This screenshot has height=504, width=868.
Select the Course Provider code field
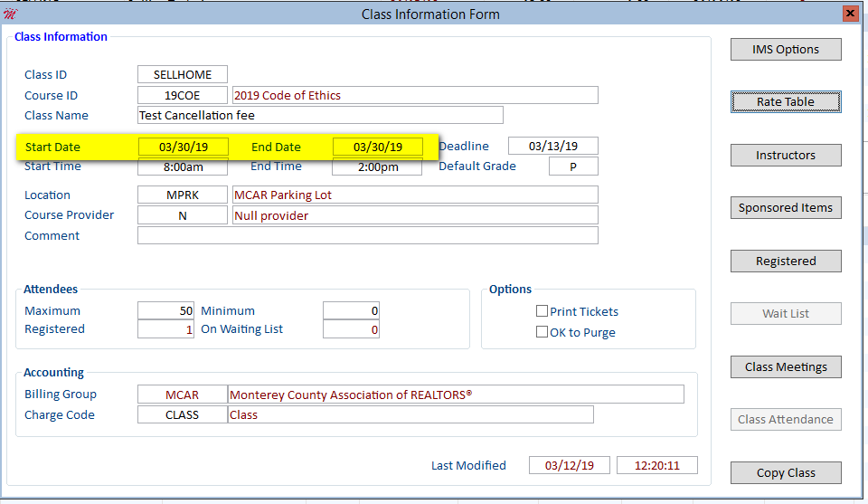182,215
